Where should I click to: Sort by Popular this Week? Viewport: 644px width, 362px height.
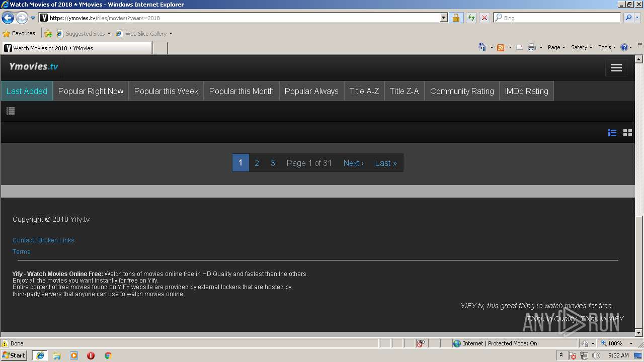pyautogui.click(x=166, y=91)
